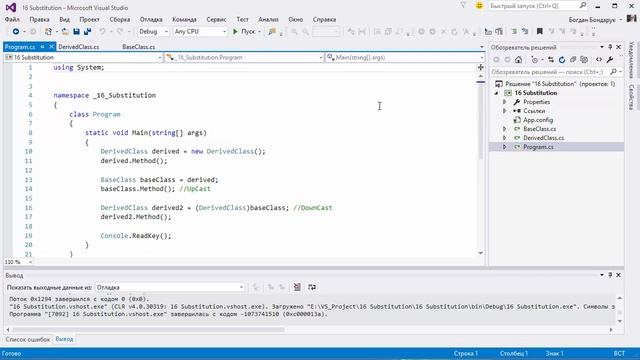Open the Сборка menu
640x360 pixels.
point(120,19)
